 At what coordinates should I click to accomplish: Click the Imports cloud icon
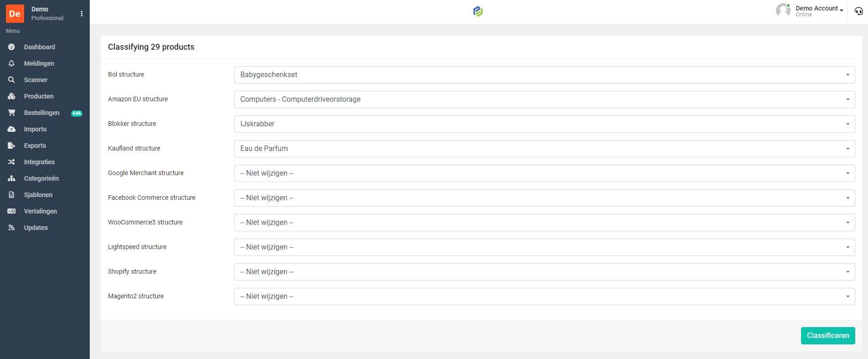[11, 129]
